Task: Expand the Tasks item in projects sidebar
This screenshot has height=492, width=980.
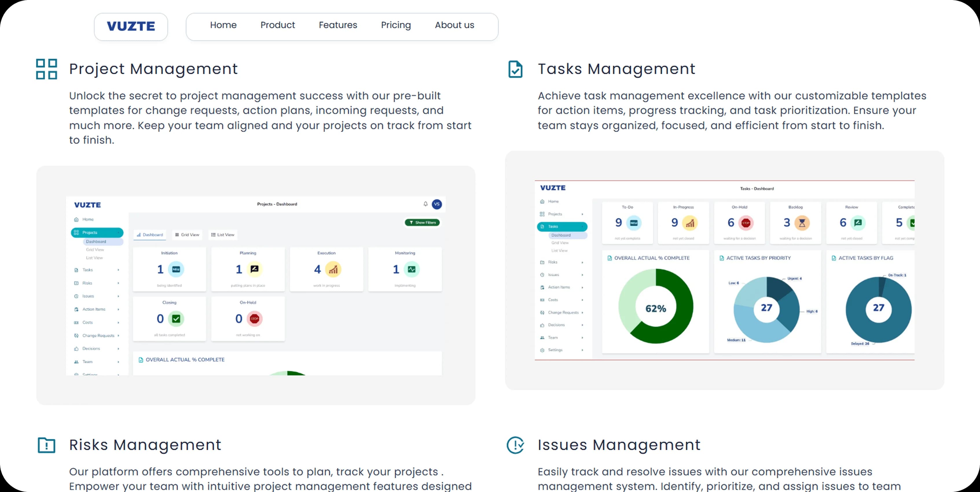Action: [118, 270]
